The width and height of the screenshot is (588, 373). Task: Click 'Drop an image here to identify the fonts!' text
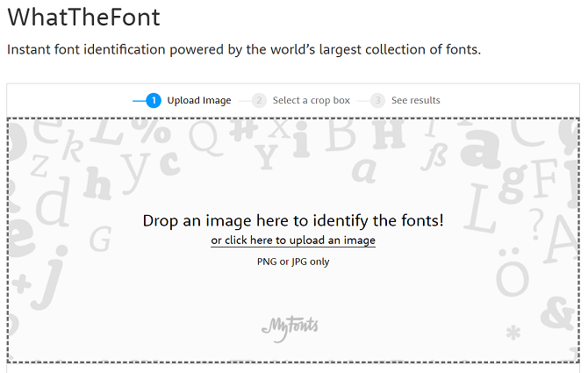tap(293, 221)
